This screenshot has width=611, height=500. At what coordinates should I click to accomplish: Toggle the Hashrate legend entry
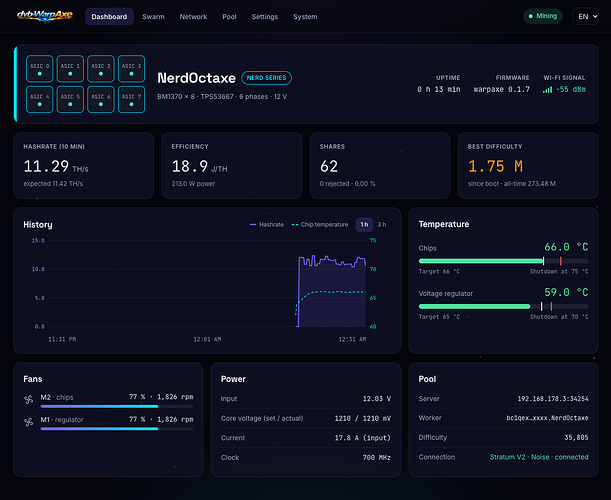tap(267, 224)
